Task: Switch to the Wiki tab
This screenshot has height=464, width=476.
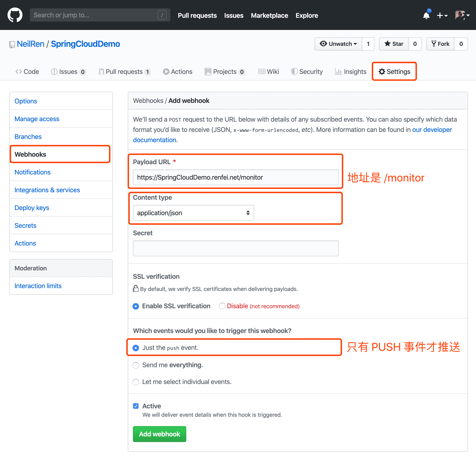Action: (268, 72)
